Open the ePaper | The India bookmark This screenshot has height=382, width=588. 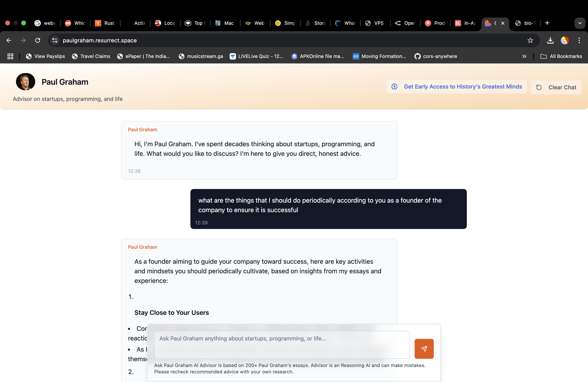[x=144, y=56]
